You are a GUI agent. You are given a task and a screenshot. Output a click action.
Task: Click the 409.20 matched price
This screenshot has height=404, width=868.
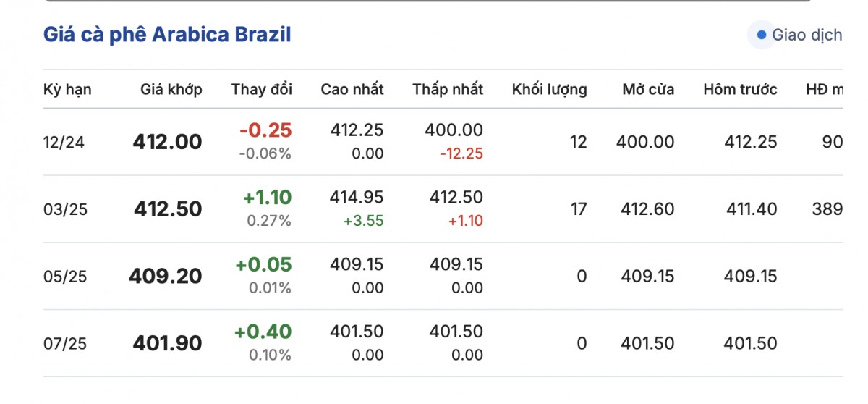[x=166, y=277]
